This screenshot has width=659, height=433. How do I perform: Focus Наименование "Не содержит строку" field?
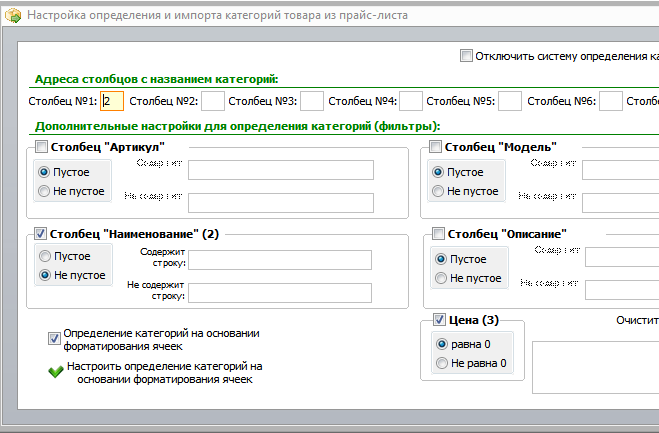tap(280, 293)
